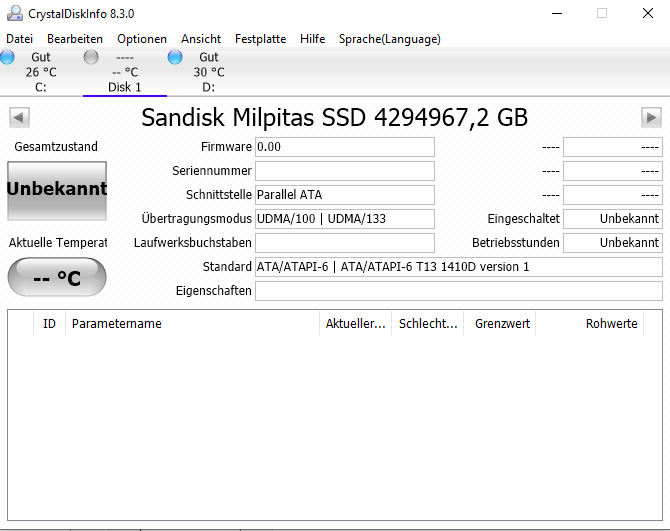
Task: Click the Aktueller... column header
Action: point(356,323)
